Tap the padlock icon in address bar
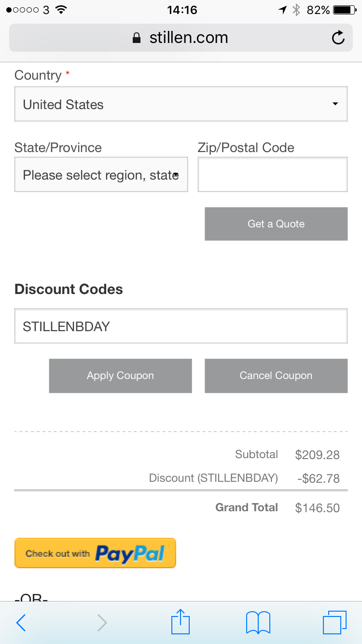Screen dimensions: 362x644 point(137,38)
